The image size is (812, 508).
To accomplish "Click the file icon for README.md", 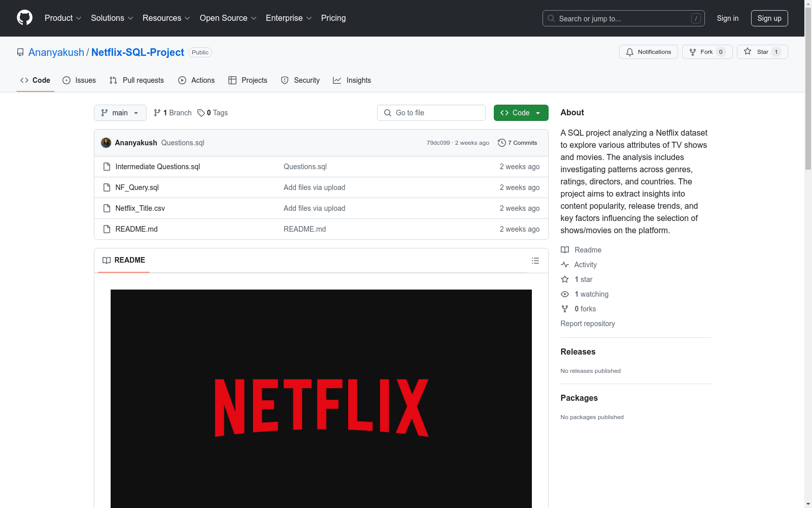I will point(107,229).
